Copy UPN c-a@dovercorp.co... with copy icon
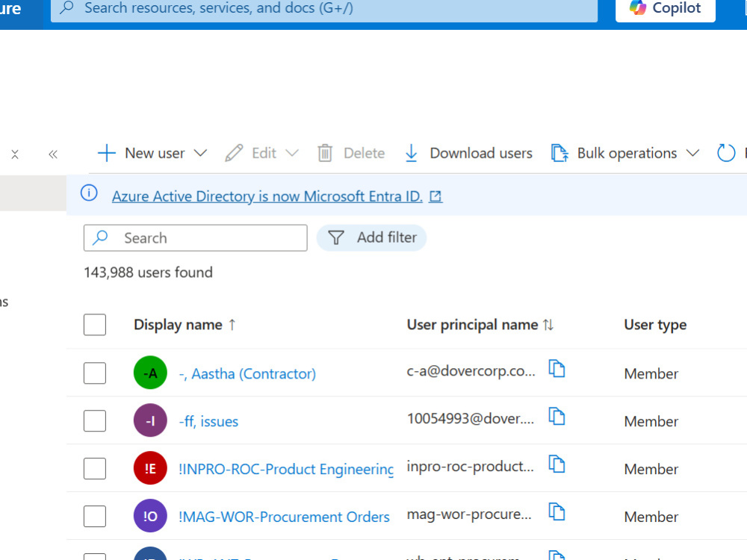747x560 pixels. click(x=557, y=369)
